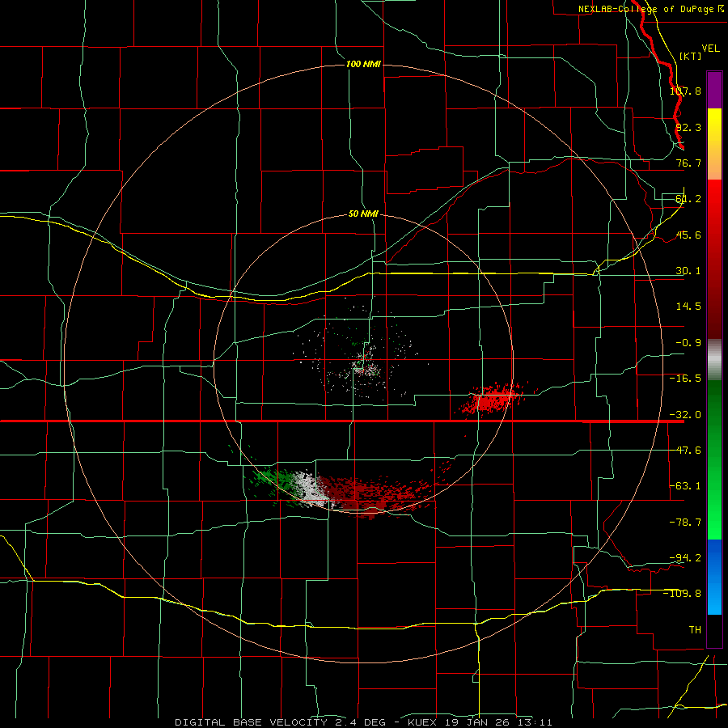728x728 pixels.
Task: Select the -109.8 legend value
Action: coord(683,594)
